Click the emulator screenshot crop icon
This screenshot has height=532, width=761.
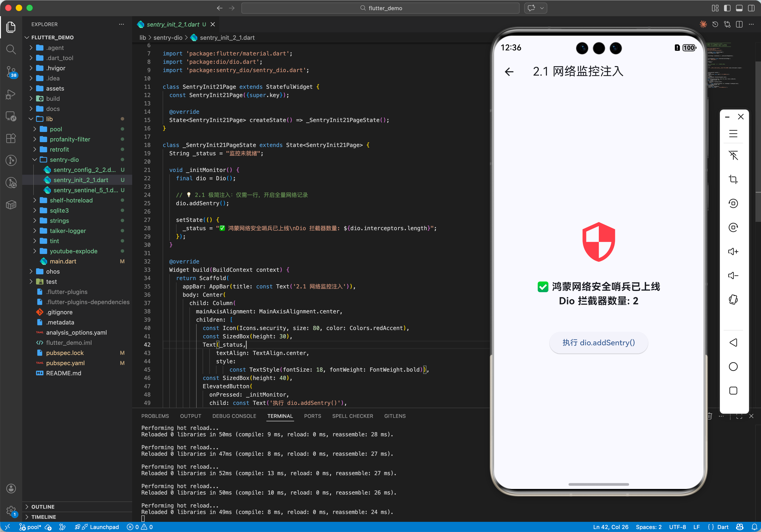733,179
